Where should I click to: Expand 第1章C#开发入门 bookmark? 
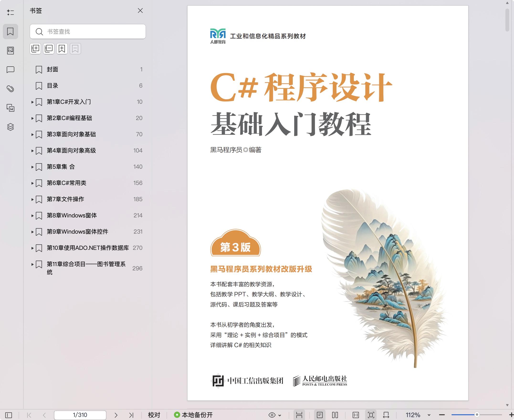pos(32,102)
